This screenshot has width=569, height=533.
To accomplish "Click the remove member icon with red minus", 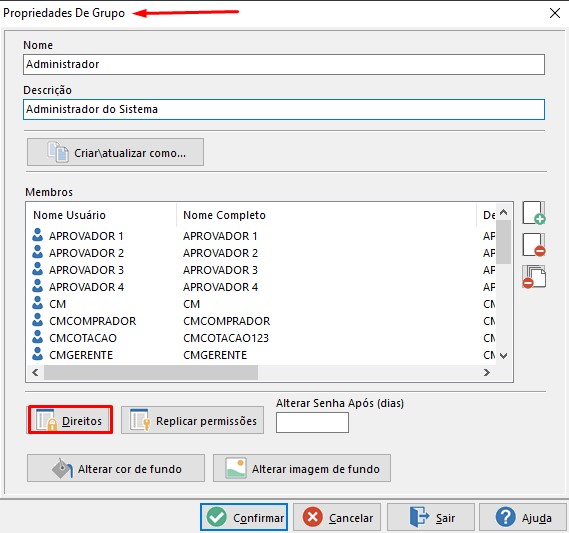I will (534, 245).
